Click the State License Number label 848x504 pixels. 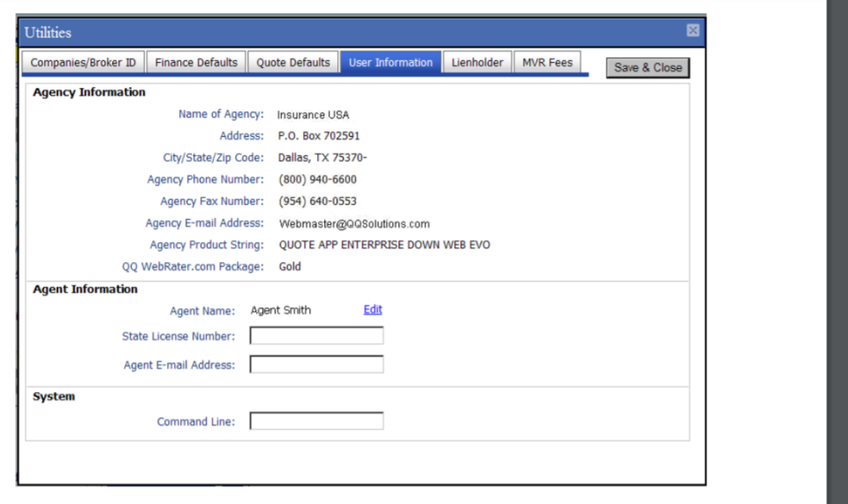coord(178,336)
